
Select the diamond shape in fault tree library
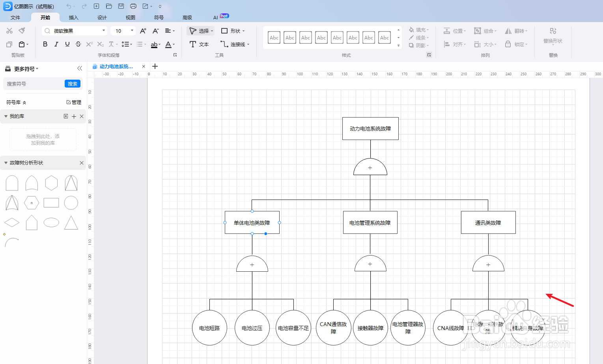pos(12,222)
